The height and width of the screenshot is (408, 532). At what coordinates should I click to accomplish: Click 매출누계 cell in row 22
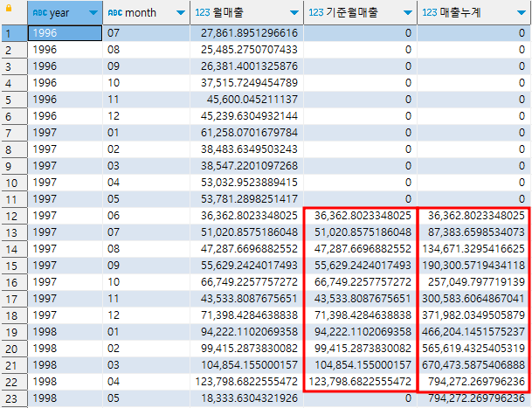pos(474,382)
